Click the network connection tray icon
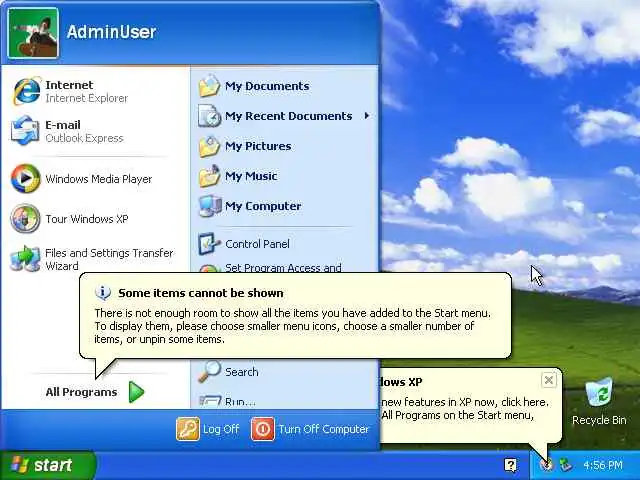This screenshot has width=640, height=480. [566, 464]
